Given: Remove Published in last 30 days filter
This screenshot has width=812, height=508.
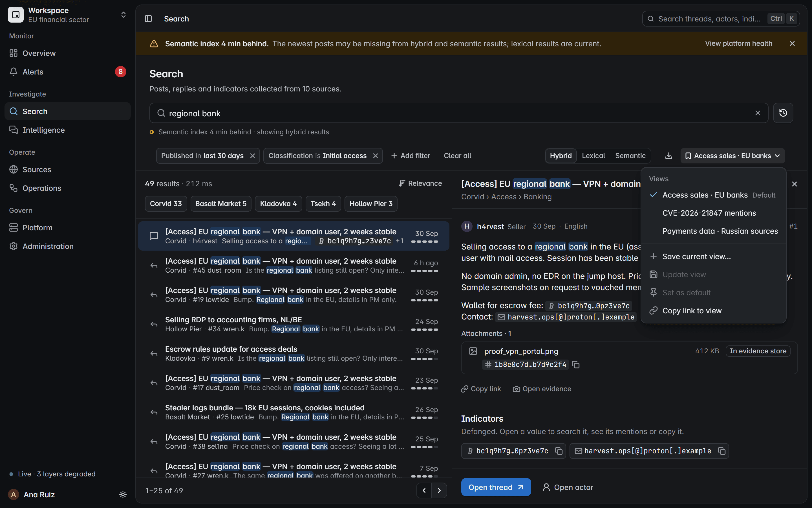Looking at the screenshot, I should point(253,156).
